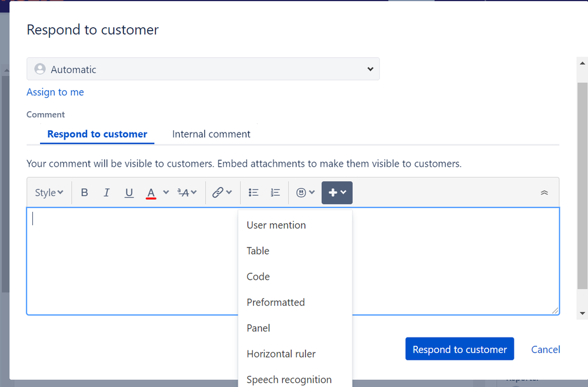Choose Table from the insert menu
Viewport: 588px width, 387px height.
[295, 251]
